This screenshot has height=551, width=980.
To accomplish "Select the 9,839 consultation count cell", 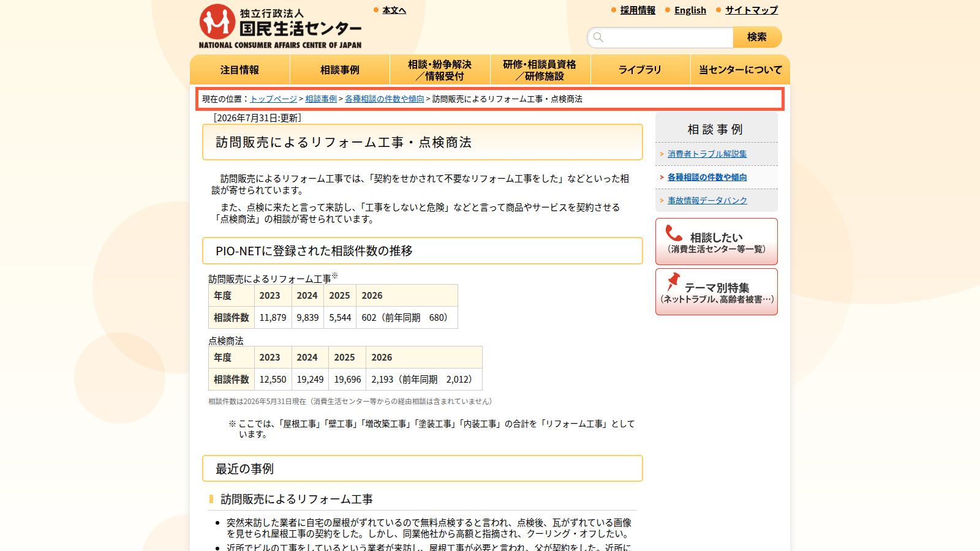I will coord(307,318).
